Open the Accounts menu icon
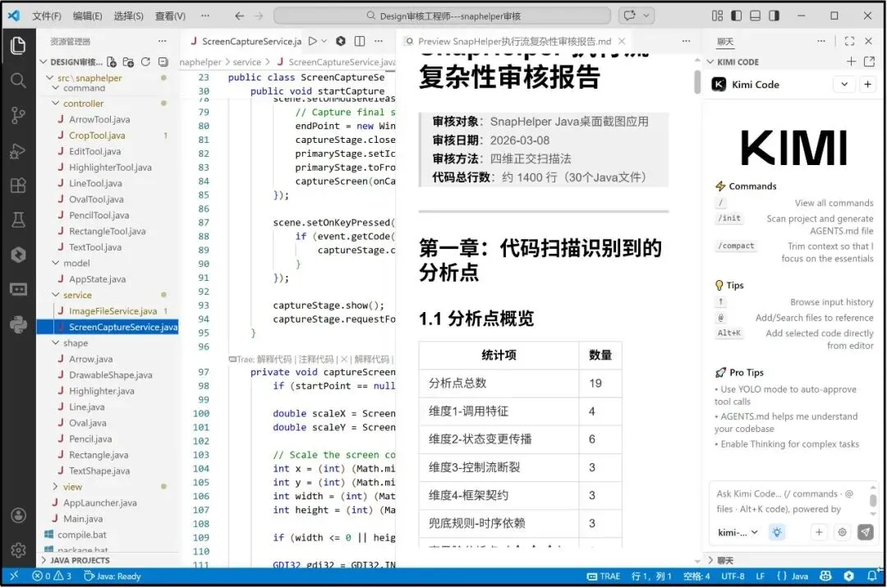 click(x=18, y=515)
